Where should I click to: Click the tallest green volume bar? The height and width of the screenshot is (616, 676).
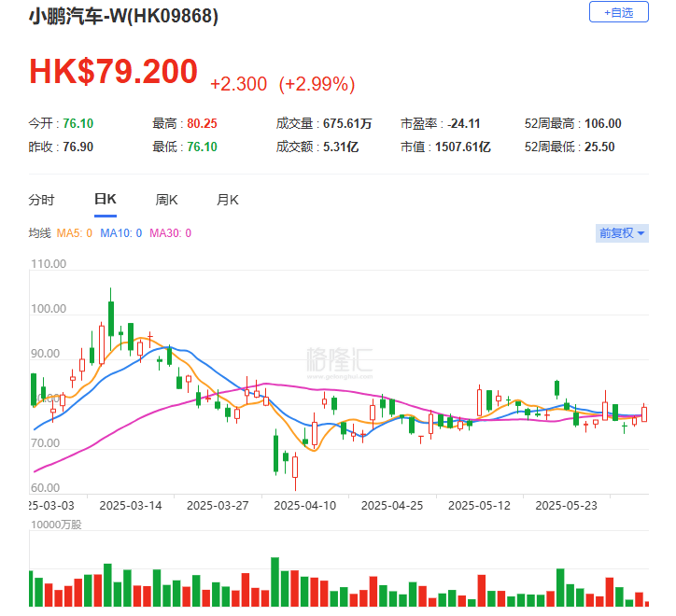click(275, 582)
